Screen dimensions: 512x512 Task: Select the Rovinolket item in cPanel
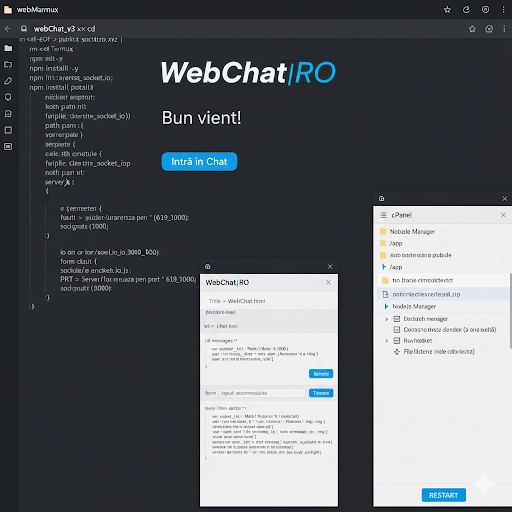(418, 341)
